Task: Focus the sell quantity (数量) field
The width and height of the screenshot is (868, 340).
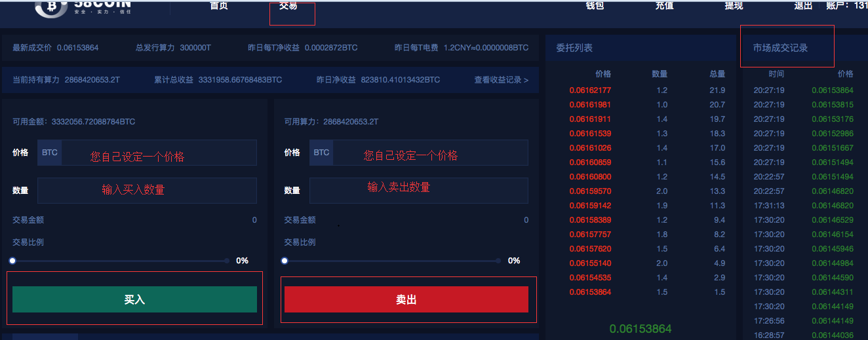Action: pyautogui.click(x=418, y=191)
